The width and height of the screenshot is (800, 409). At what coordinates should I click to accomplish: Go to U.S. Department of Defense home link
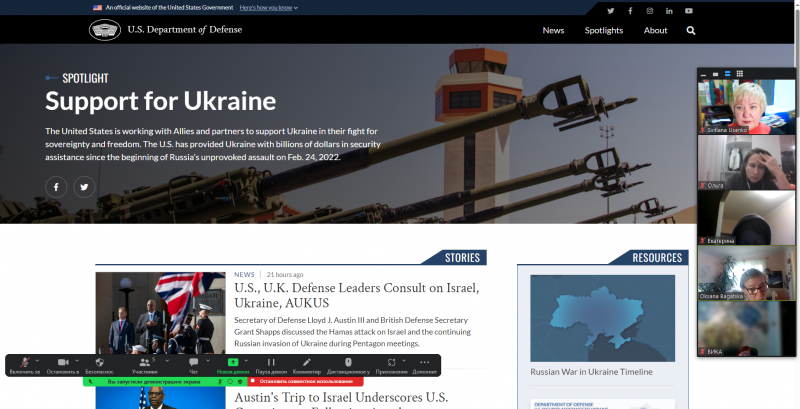click(185, 30)
